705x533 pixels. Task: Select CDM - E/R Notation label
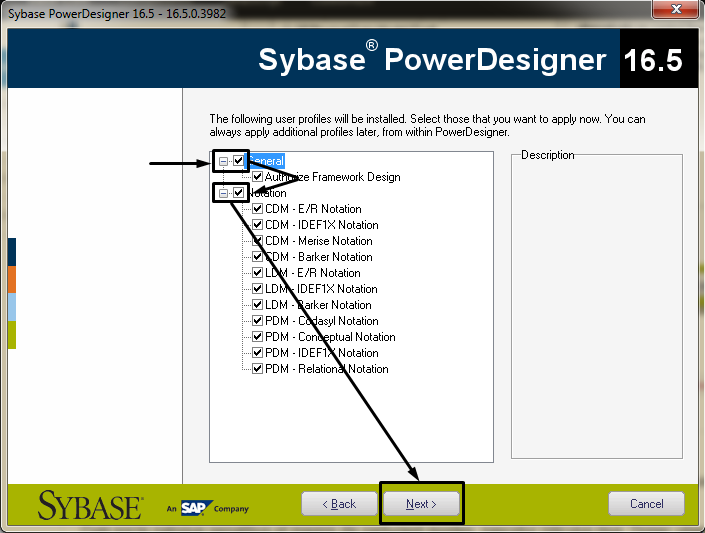coord(313,209)
